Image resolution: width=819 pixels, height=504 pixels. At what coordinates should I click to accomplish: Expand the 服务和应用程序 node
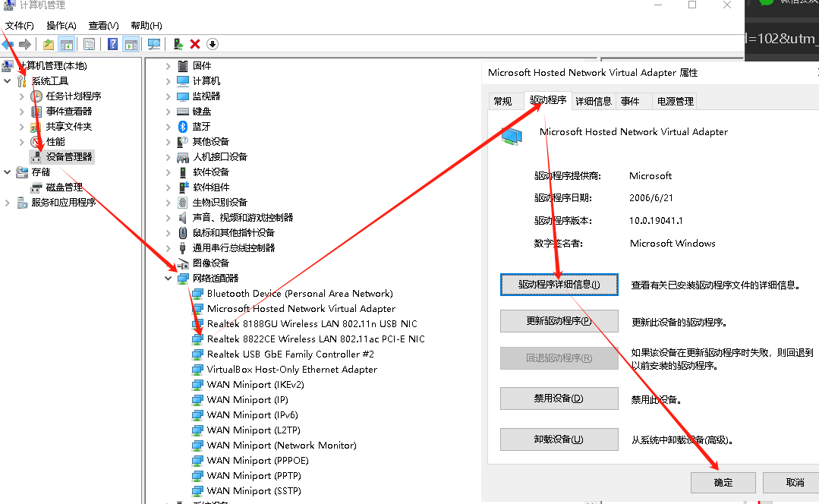8,202
